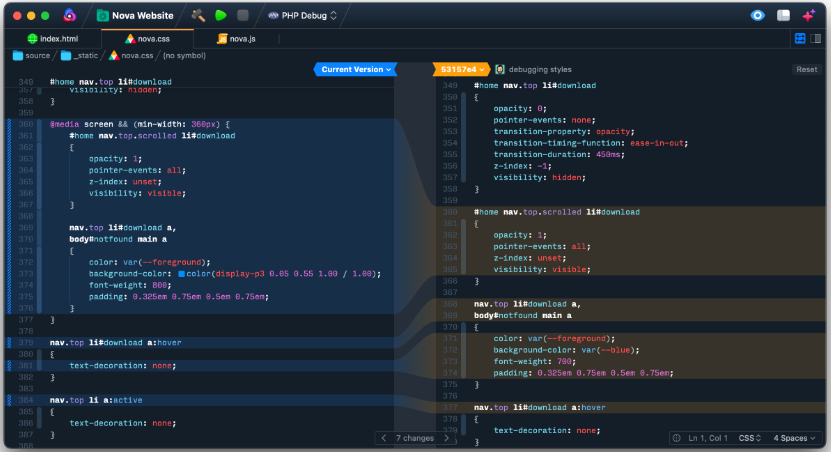The image size is (831, 452).
Task: Toggle the split editor sidebar icon
Action: click(816, 38)
